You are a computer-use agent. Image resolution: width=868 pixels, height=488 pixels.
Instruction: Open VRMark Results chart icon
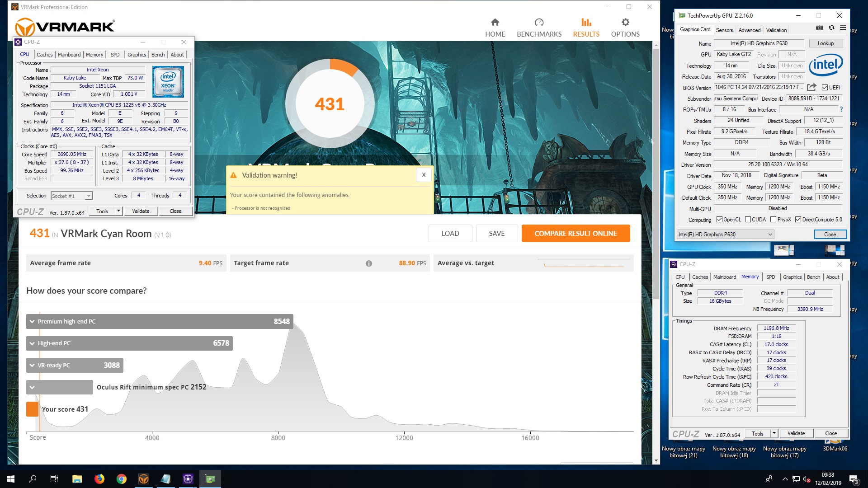(586, 22)
